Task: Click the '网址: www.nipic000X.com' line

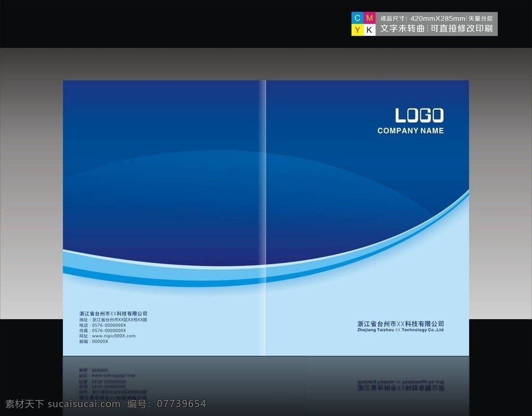Action: pyautogui.click(x=108, y=336)
